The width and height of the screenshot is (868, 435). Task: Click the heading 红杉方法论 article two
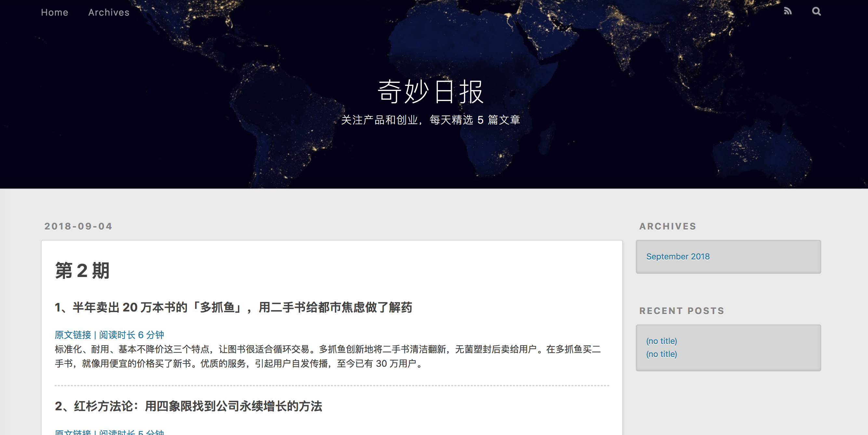coord(188,406)
